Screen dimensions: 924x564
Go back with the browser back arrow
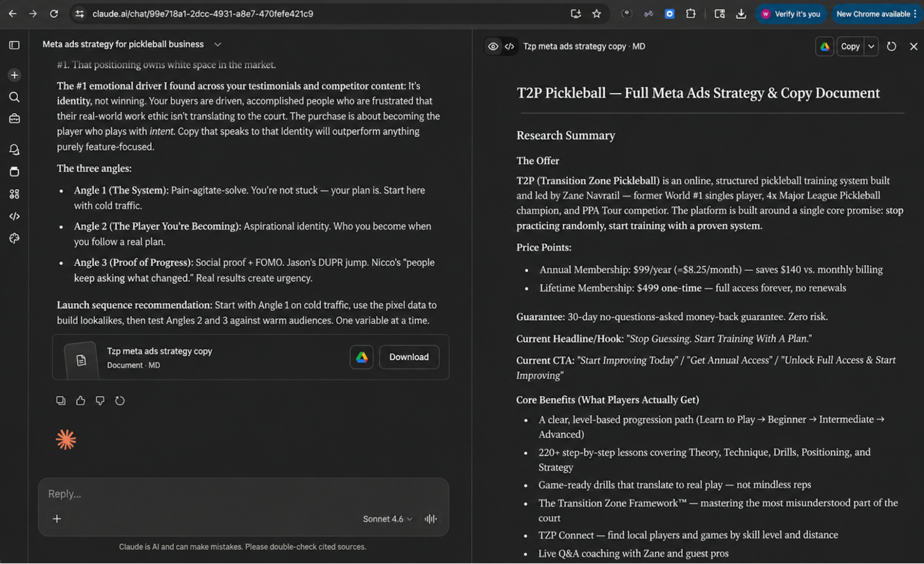point(12,14)
